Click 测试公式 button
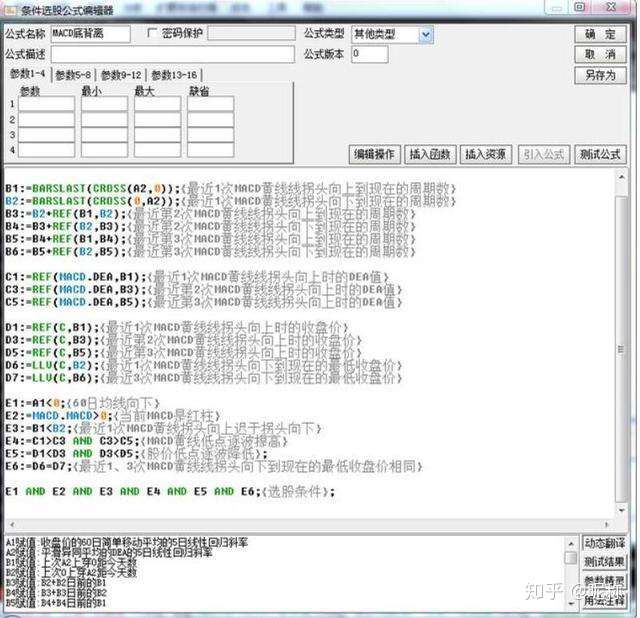 600,154
